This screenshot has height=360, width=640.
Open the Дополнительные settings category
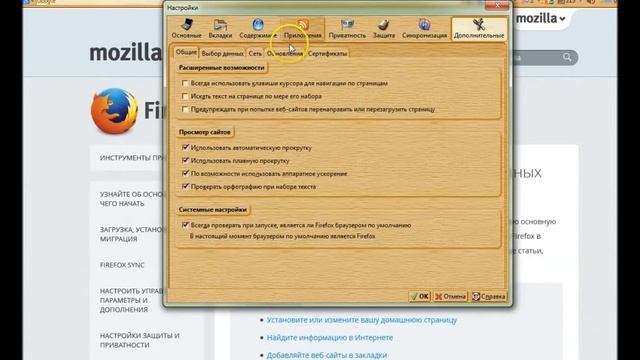click(x=479, y=29)
